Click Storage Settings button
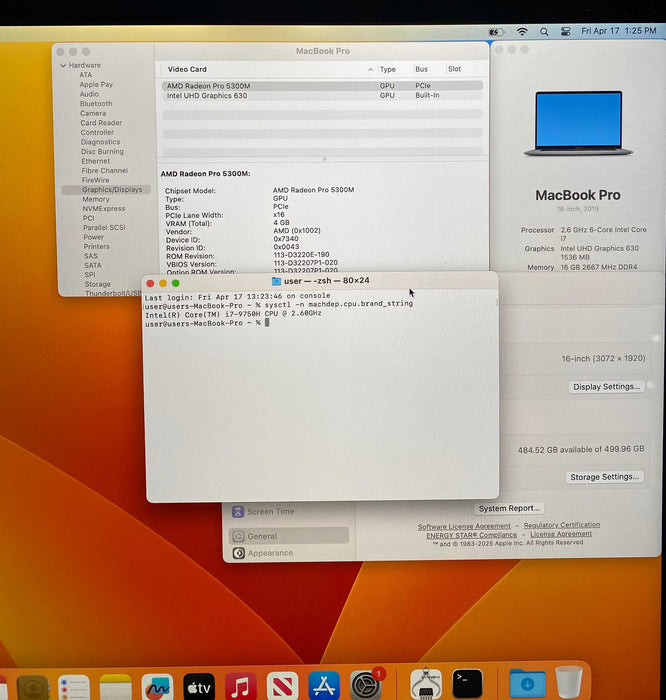 [x=604, y=477]
